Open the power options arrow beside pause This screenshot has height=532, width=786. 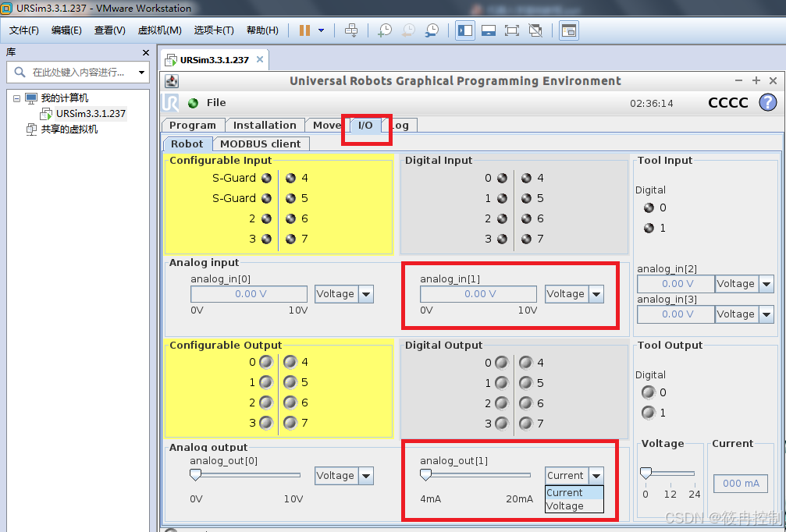pos(322,30)
